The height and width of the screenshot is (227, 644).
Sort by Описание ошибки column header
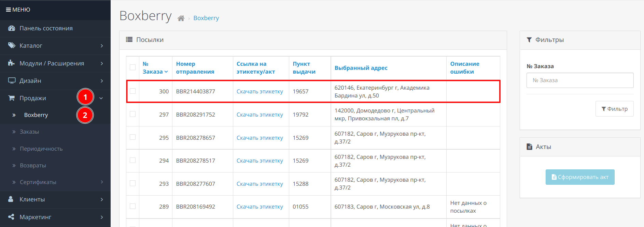click(465, 68)
